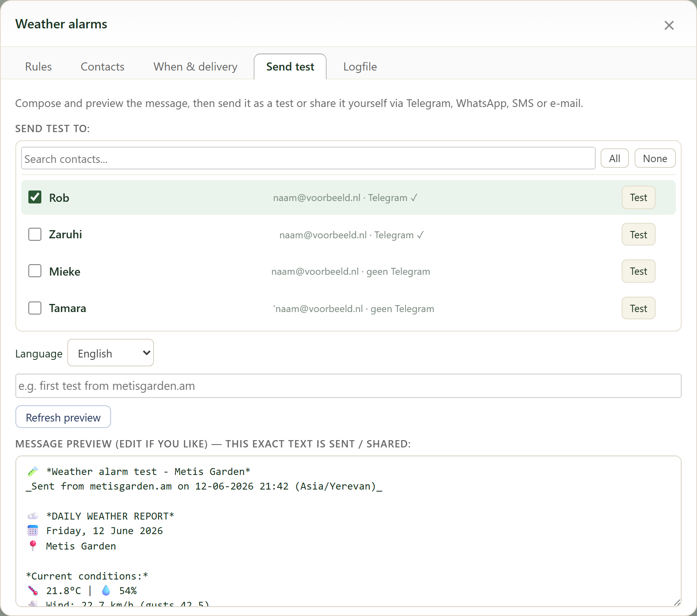This screenshot has height=616, width=697.
Task: Check the Zaruhi contact checkbox
Action: point(35,234)
